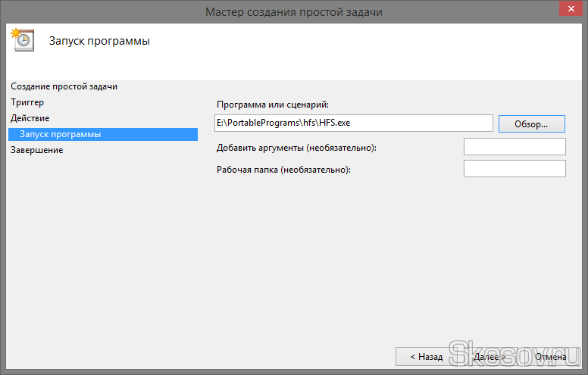Image resolution: width=588 pixels, height=375 pixels.
Task: Click the program path field with HFS.exe
Action: coord(353,123)
